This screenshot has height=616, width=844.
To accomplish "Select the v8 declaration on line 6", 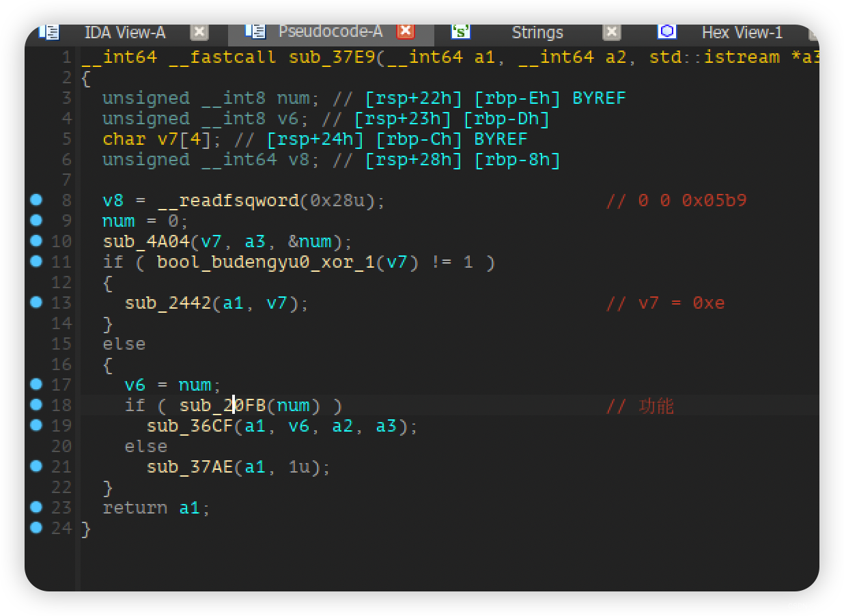I will pyautogui.click(x=212, y=159).
